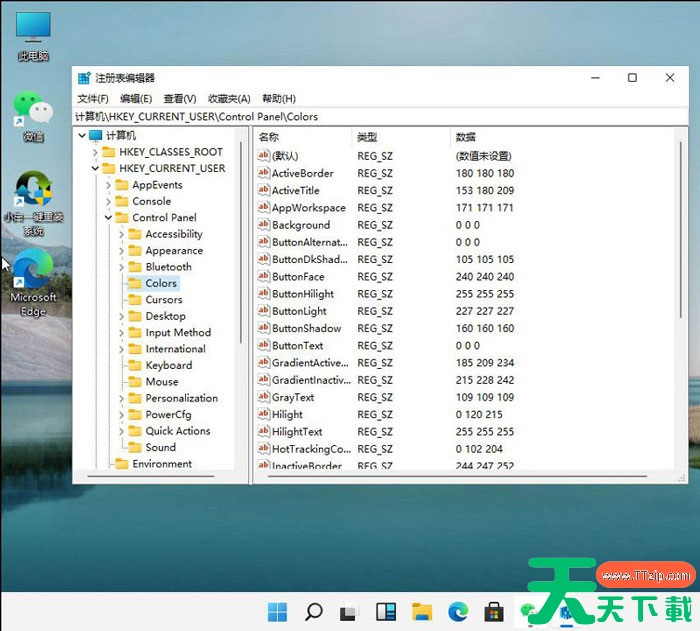The image size is (700, 631).
Task: Open taskbar Search magnifier icon
Action: 313,611
